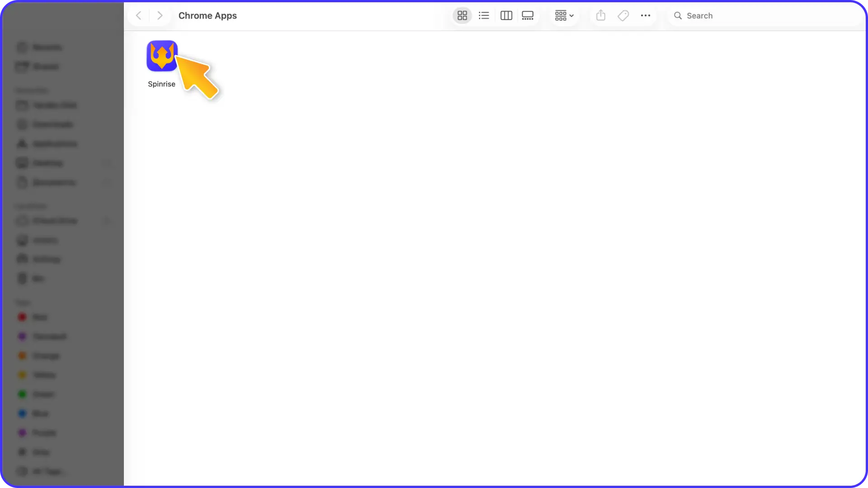Select the yellow tag in sidebar
The image size is (868, 488).
click(36, 375)
